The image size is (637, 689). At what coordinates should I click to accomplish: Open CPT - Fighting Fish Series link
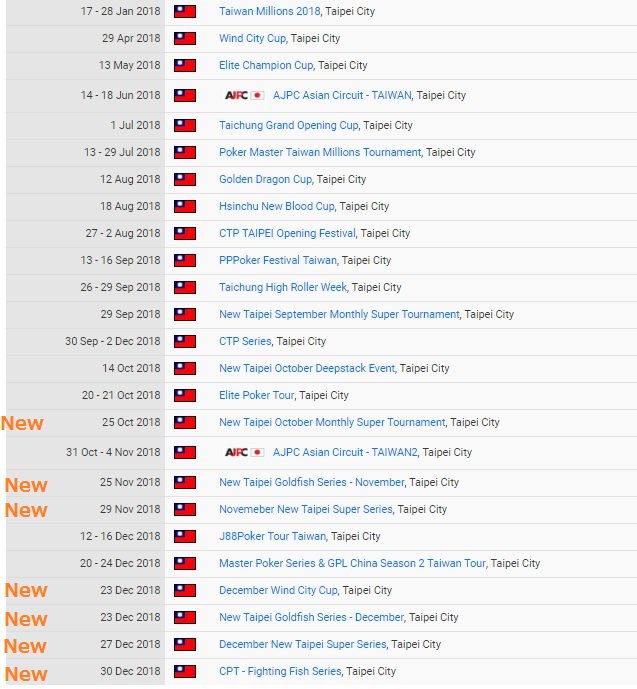[280, 671]
